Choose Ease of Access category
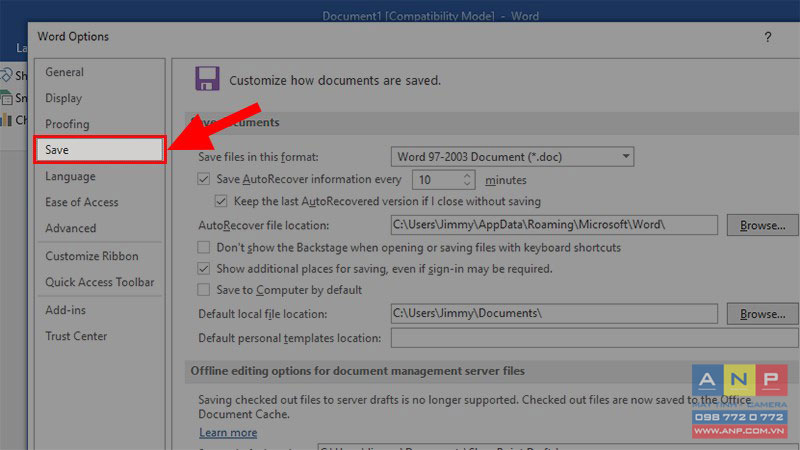 click(x=100, y=202)
